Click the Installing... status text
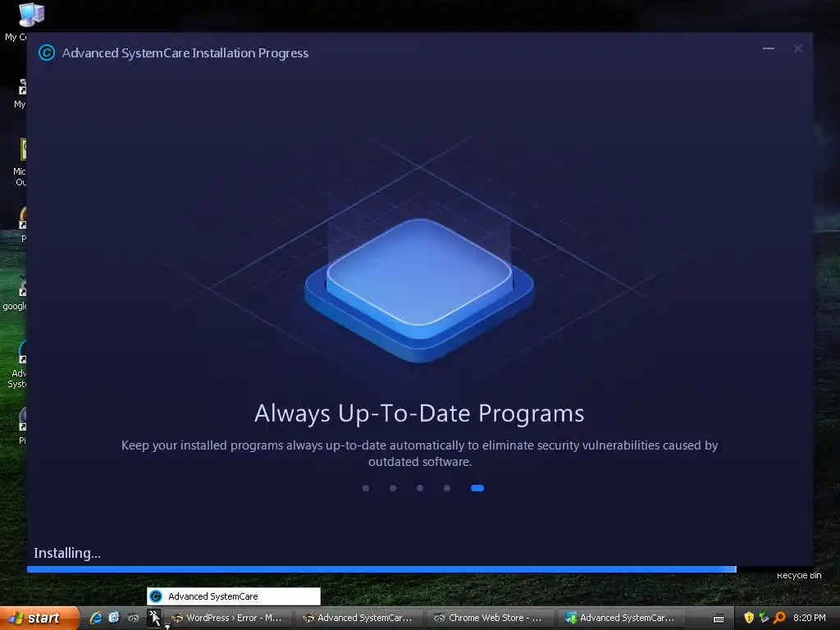840x630 pixels. pos(67,553)
